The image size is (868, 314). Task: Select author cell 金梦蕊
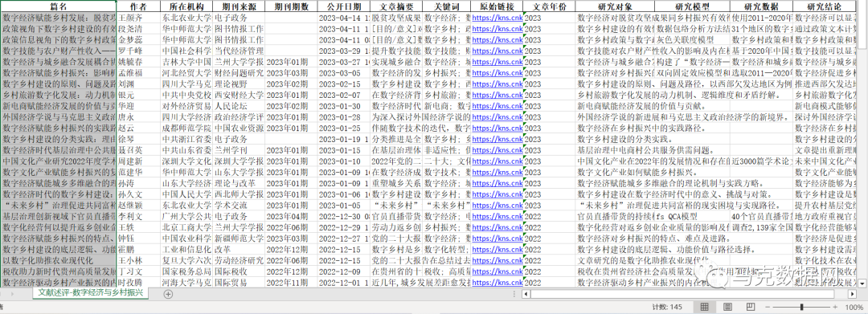coord(138,40)
